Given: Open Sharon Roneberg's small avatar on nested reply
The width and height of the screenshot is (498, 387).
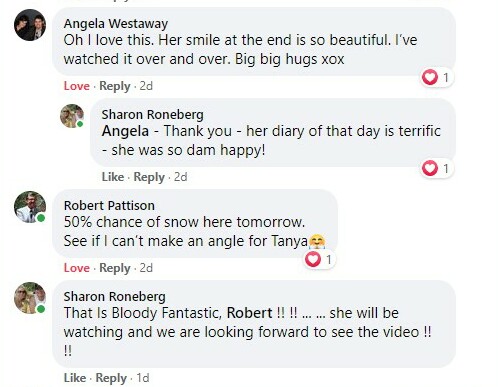Looking at the screenshot, I should [72, 116].
